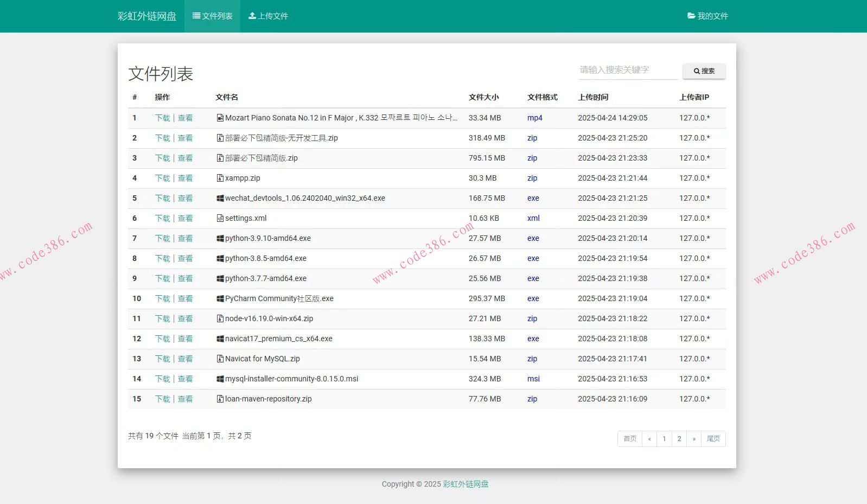Screen dimensions: 867x504
Task: Click the Windows icon next to python-3.9.10-amd64.exe
Action: coord(220,239)
